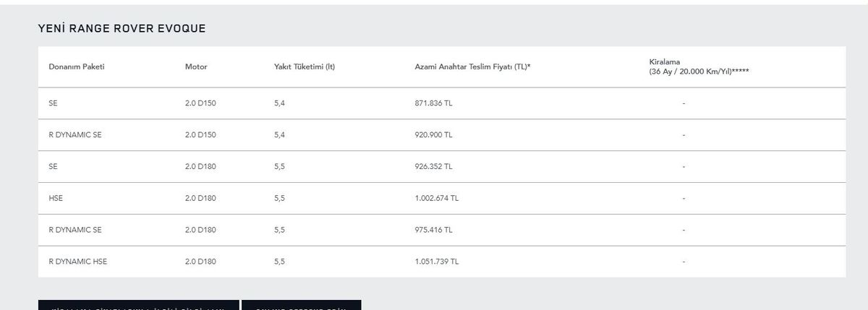Select the 'Yakıt Tüketimi (lt)' column header
868x310 pixels.
(x=305, y=67)
